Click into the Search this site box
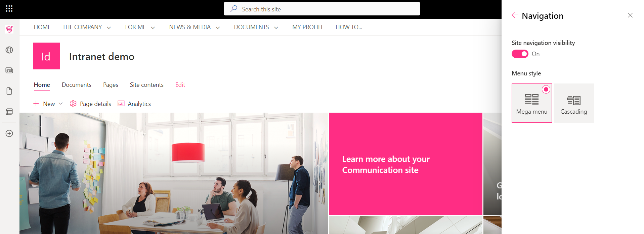Image resolution: width=644 pixels, height=234 pixels. tap(322, 9)
